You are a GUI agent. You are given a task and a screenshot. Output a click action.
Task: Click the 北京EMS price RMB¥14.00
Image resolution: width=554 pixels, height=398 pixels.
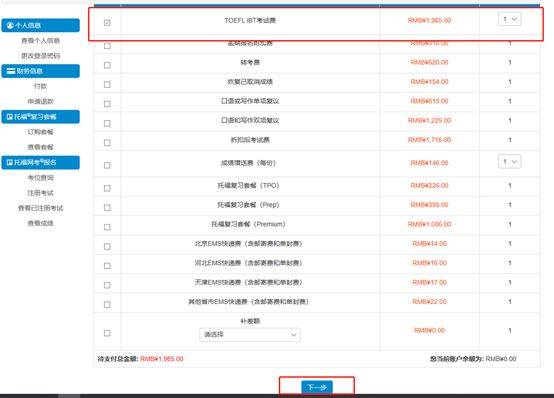click(x=429, y=244)
